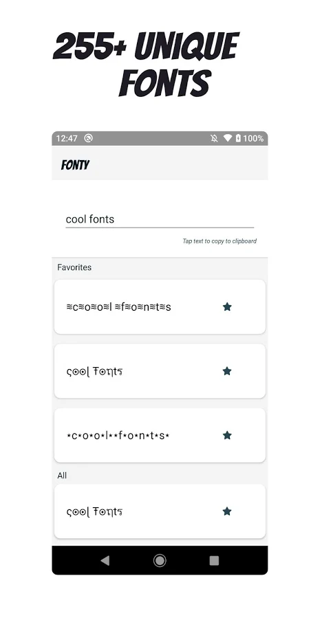322x644 pixels.
Task: Unfavorite the wavy ≈c≈o≈o≈l font star
Action: 227,307
